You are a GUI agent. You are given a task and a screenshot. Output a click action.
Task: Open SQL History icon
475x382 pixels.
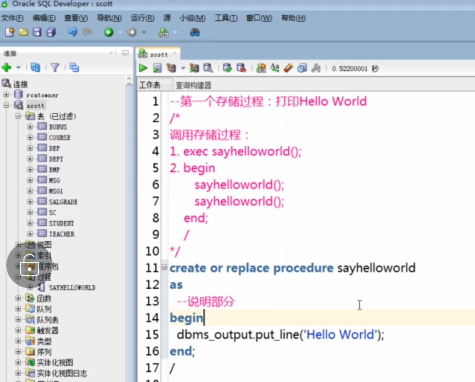coord(302,68)
